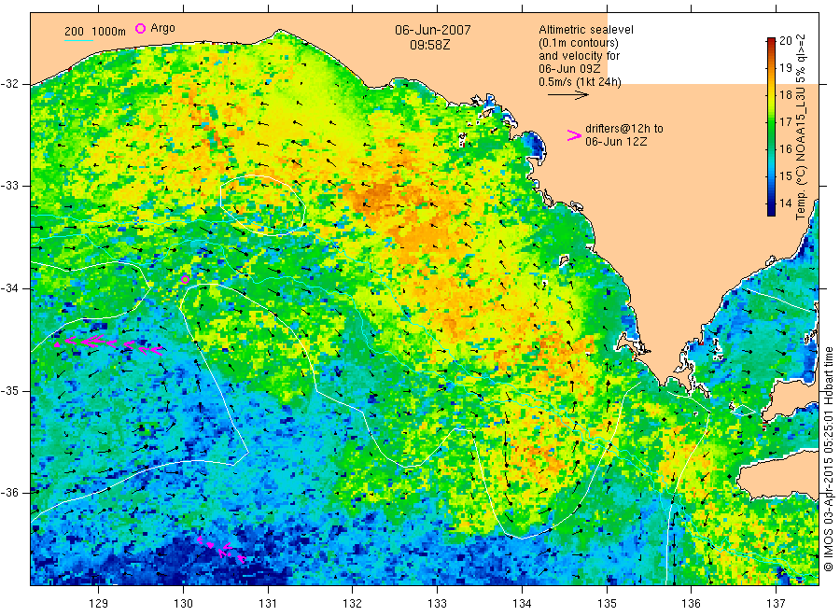Viewport: 840px width, 616px height.
Task: Click the '06-Jun 12Z' text
Action: [616, 142]
